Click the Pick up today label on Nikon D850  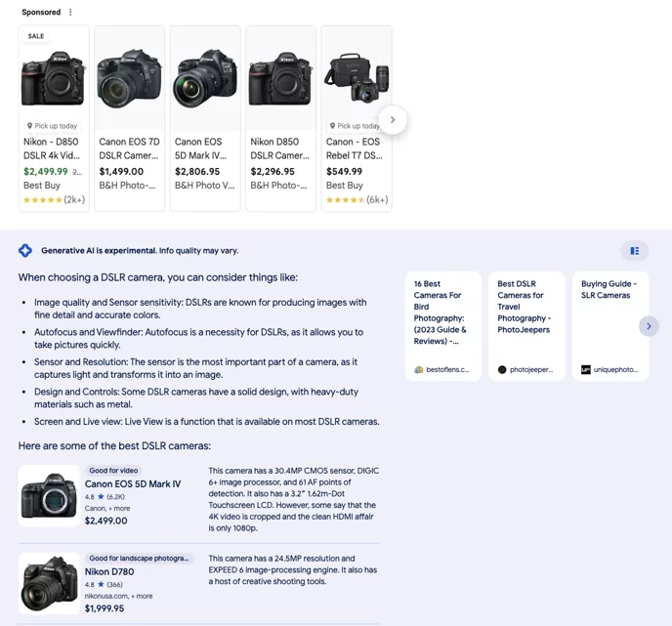[53, 126]
